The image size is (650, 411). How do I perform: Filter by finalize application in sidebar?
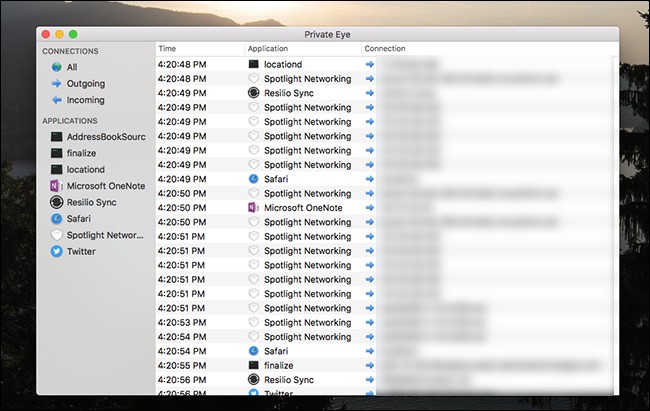pos(81,153)
